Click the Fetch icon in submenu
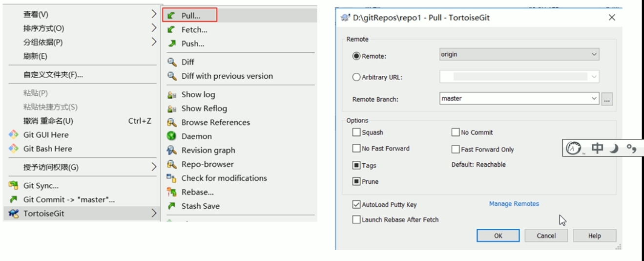Viewport: 644px width, 261px height. coord(171,30)
